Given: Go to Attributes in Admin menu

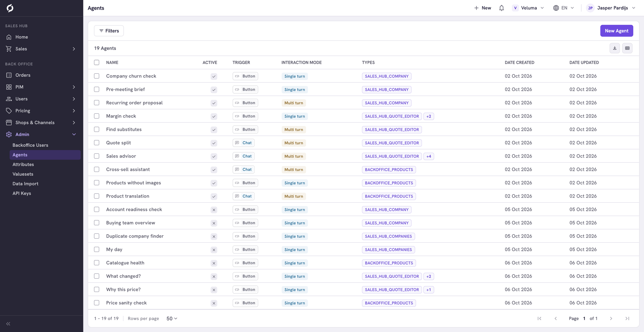Looking at the screenshot, I should 23,165.
